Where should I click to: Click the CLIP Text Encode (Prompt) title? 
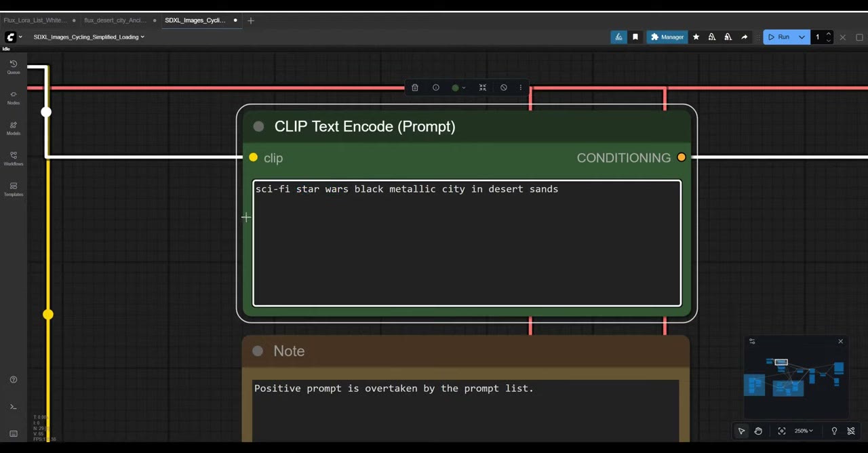pos(365,126)
